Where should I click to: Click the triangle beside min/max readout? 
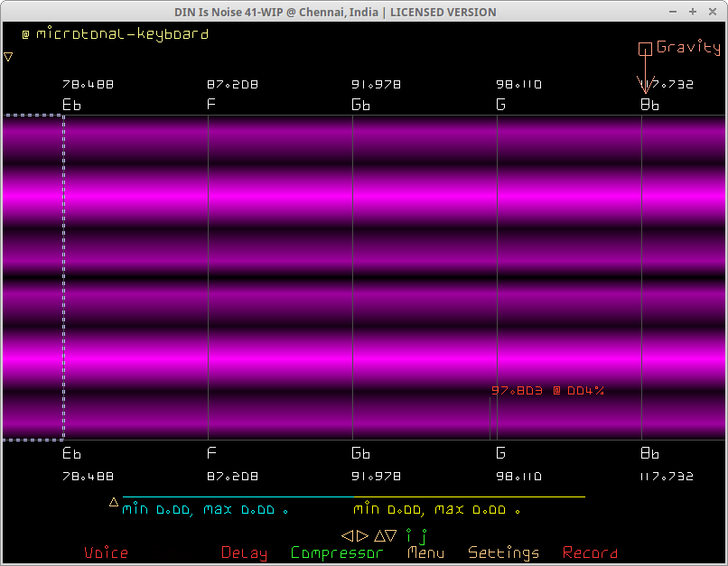114,502
